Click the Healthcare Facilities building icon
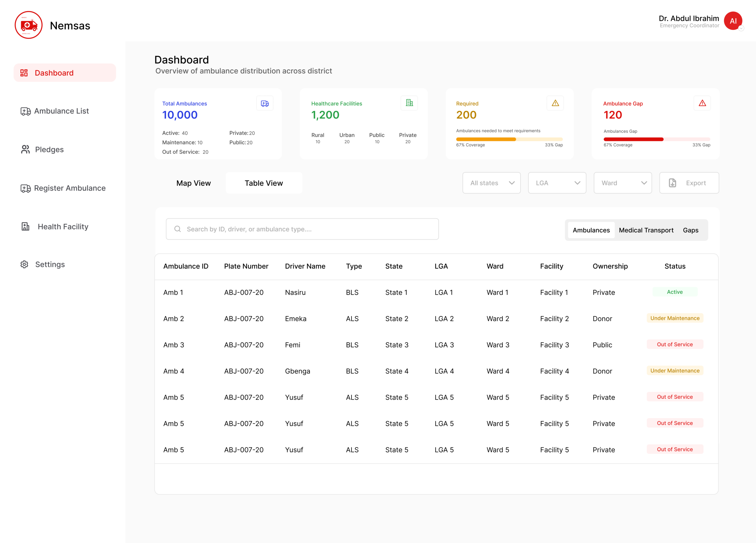The height and width of the screenshot is (543, 756). click(409, 103)
